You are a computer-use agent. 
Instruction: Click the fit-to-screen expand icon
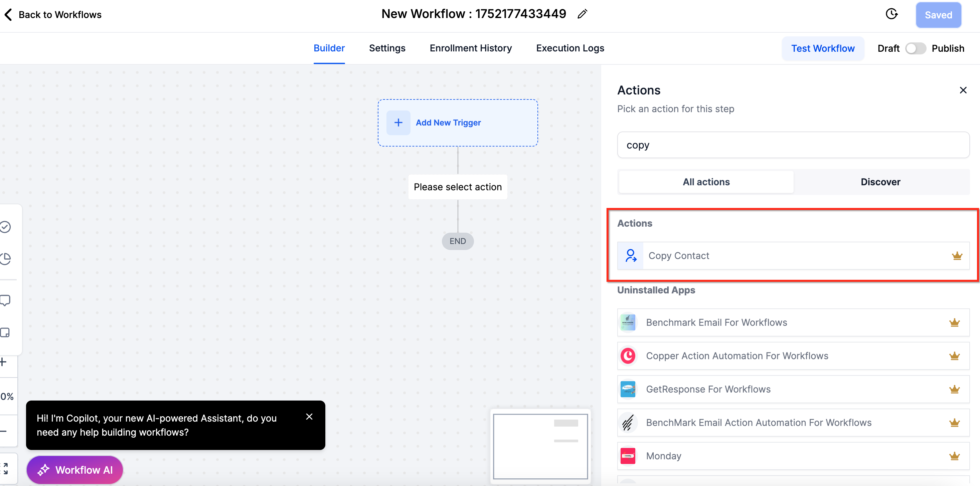[5, 469]
